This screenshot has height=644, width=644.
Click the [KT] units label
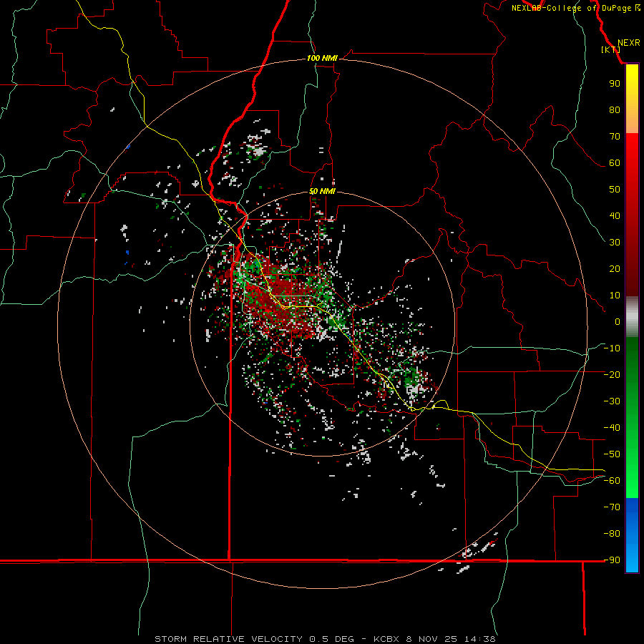611,49
